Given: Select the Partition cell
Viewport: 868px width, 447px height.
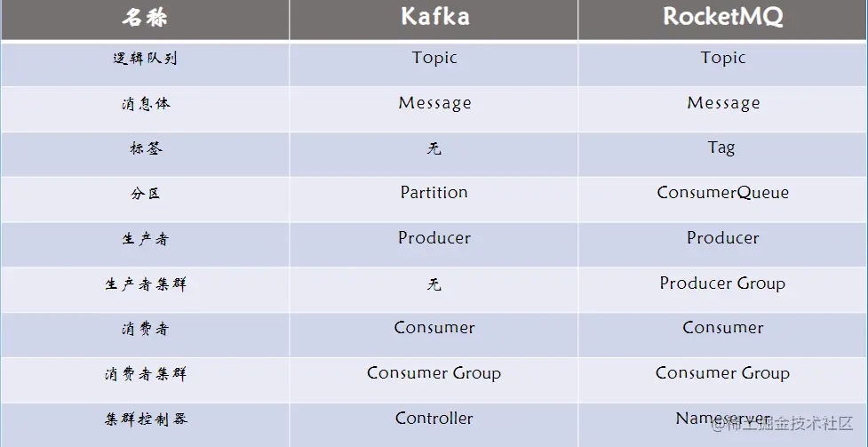Looking at the screenshot, I should 434,192.
